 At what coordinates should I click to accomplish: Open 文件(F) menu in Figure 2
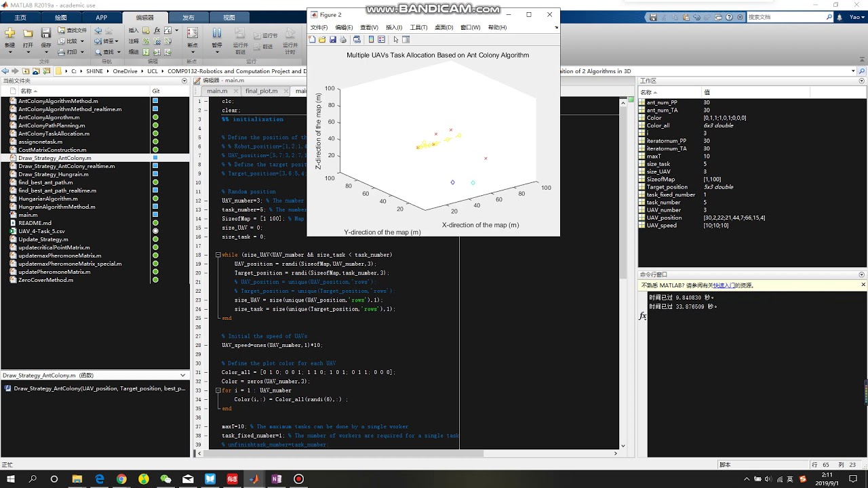(x=319, y=28)
